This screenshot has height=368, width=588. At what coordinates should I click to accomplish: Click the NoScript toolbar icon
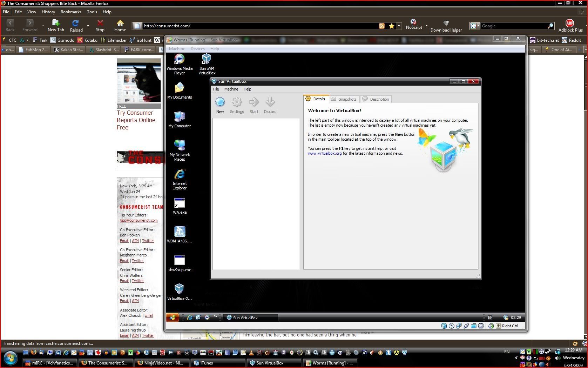pyautogui.click(x=414, y=25)
